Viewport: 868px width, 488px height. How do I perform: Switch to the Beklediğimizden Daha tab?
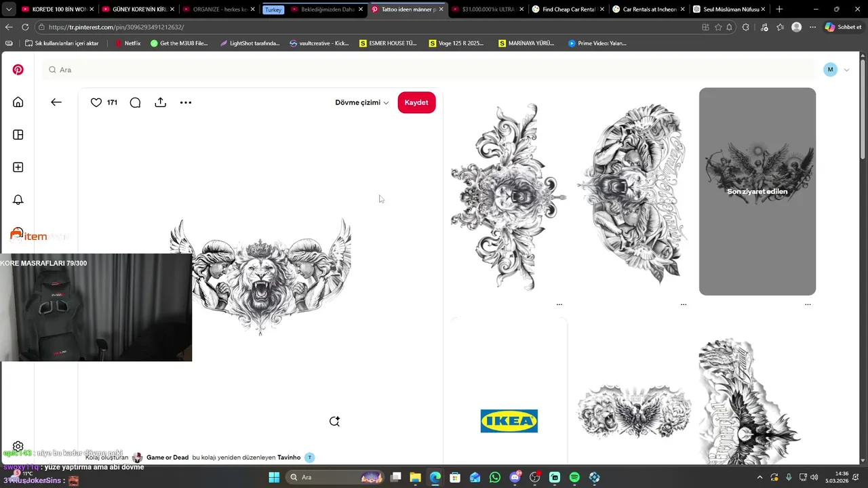coord(328,9)
